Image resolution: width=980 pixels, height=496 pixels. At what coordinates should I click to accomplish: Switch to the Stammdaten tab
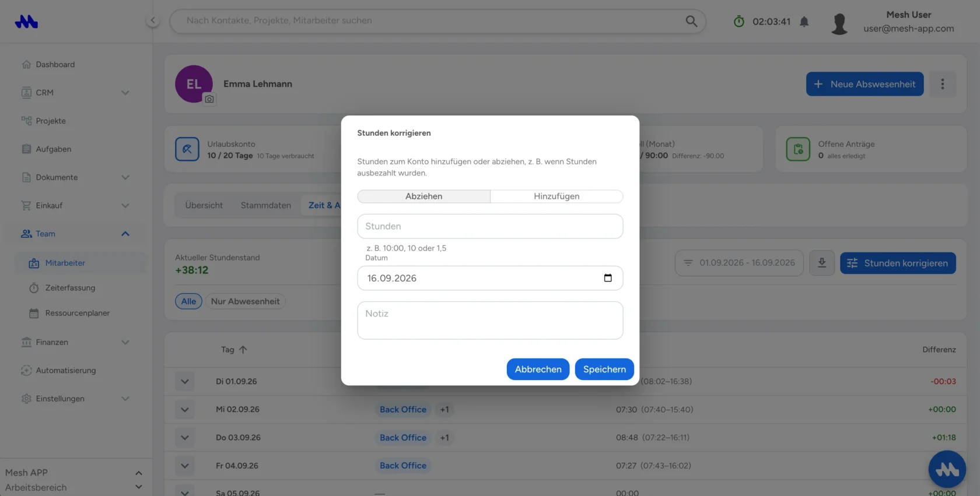[x=266, y=205]
